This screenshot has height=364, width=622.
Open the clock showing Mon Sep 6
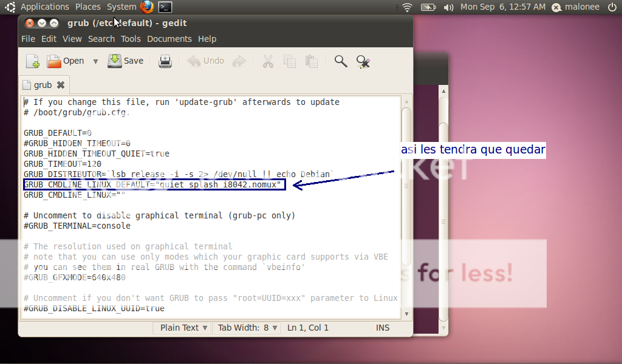(x=502, y=7)
